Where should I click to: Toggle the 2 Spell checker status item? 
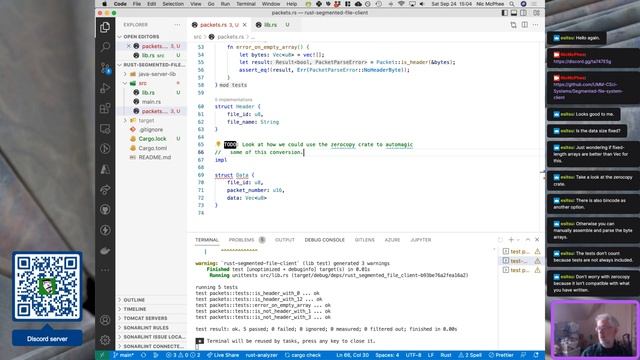click(x=470, y=355)
